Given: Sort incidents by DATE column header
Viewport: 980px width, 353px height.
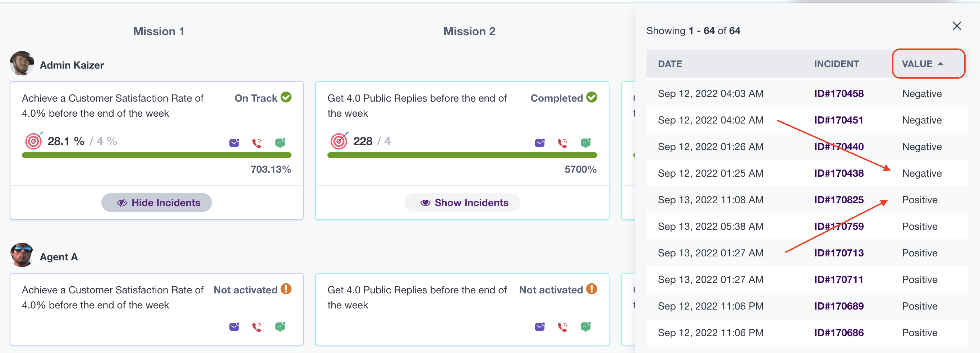Looking at the screenshot, I should coord(670,64).
